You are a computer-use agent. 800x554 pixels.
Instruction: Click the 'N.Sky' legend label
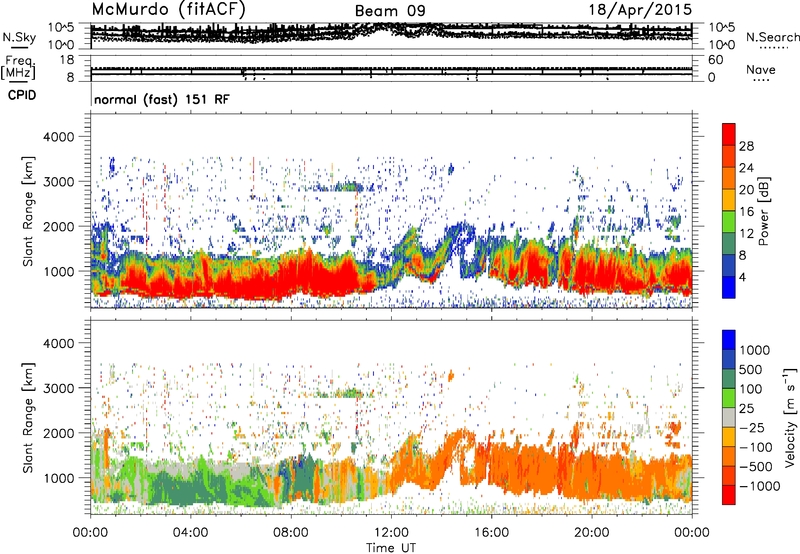[x=19, y=37]
